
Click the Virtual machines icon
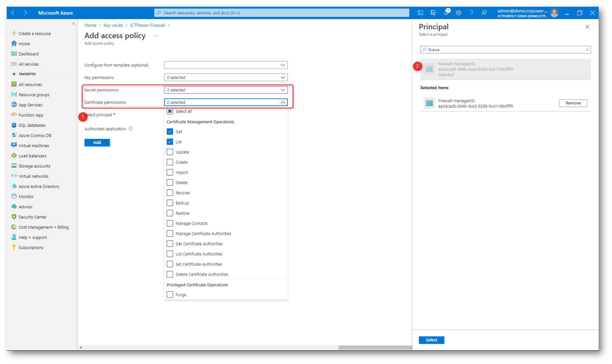coord(14,145)
